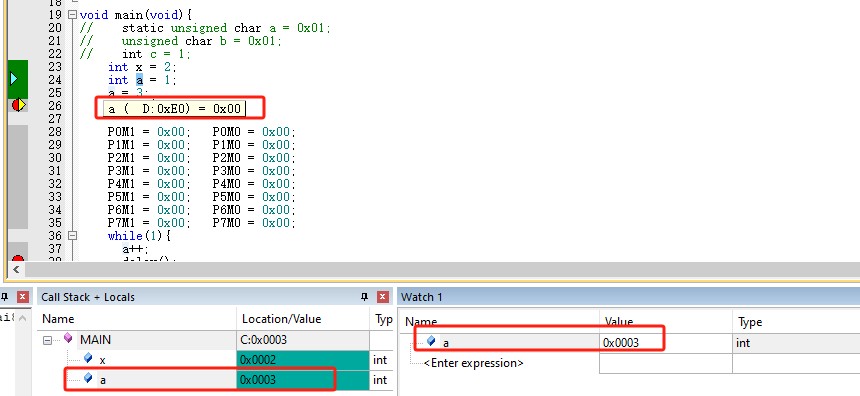Click 'P0M1 = 0x00;' on line 28
860x396 pixels.
tap(149, 132)
